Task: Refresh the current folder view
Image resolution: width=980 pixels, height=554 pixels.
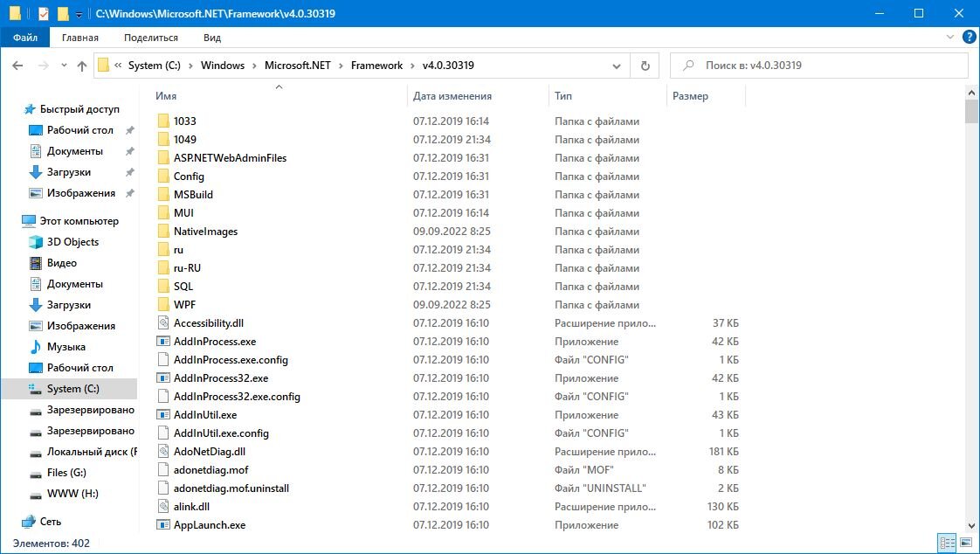Action: (645, 65)
